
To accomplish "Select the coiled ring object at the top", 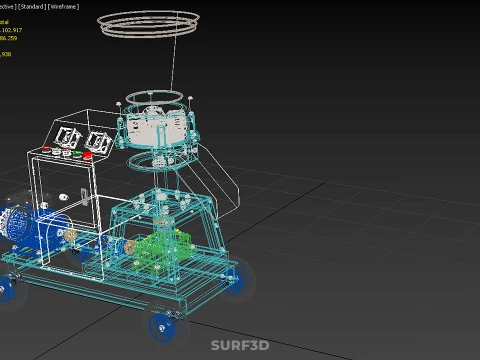I will click(148, 24).
